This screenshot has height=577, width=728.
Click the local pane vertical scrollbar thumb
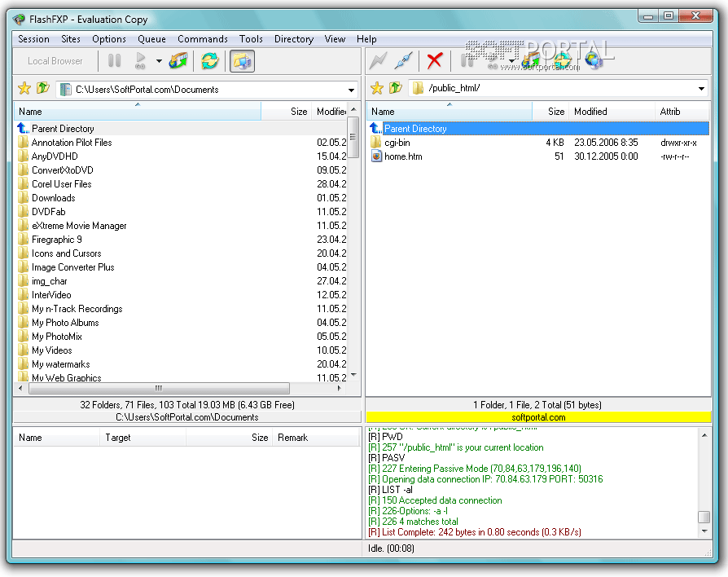click(x=353, y=137)
